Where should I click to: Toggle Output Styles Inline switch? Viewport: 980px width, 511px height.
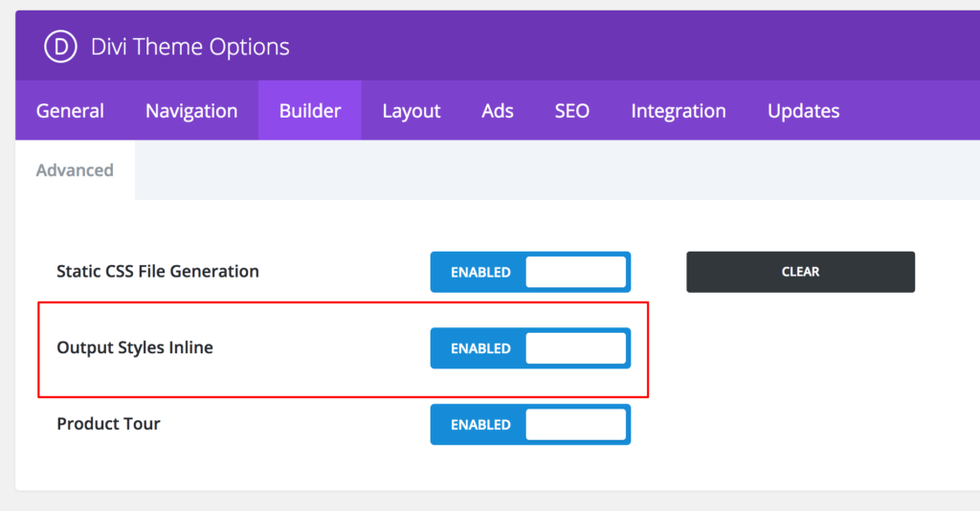click(x=530, y=348)
